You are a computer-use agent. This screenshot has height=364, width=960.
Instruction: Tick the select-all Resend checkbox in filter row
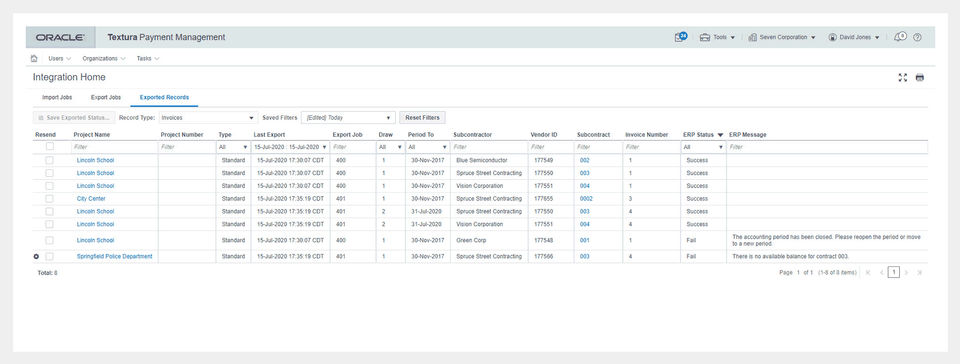pos(50,146)
